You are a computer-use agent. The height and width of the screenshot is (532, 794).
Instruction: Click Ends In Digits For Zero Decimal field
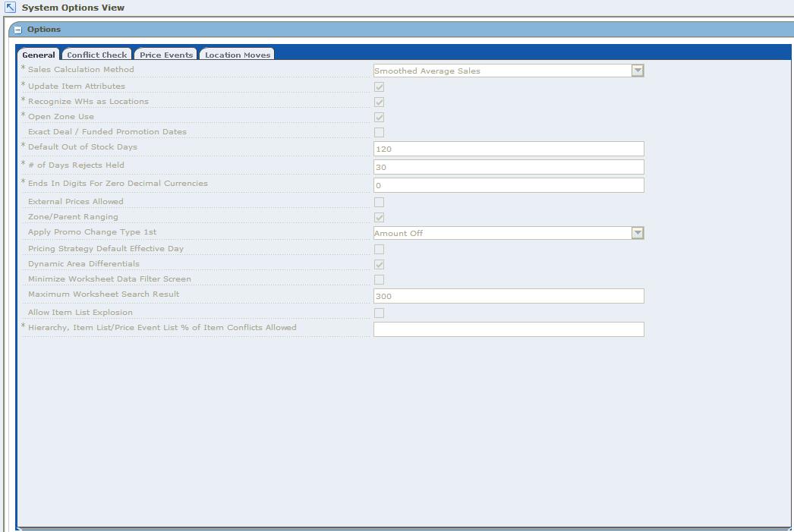tap(509, 185)
